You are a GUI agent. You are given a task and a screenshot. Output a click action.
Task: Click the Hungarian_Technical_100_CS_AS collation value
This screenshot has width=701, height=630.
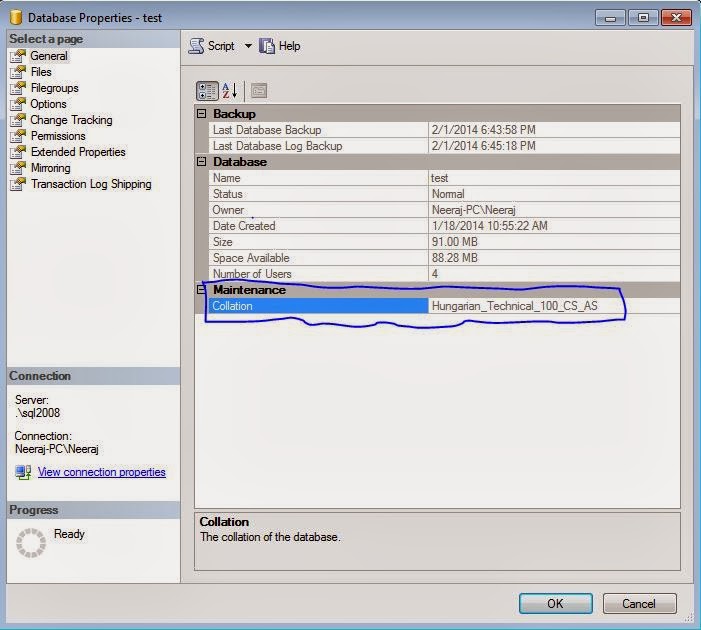(515, 306)
